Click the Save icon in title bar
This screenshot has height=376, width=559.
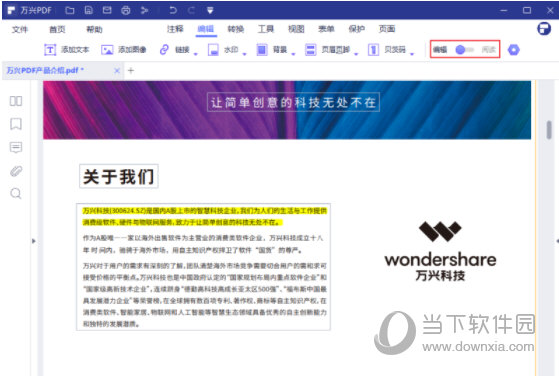[88, 10]
